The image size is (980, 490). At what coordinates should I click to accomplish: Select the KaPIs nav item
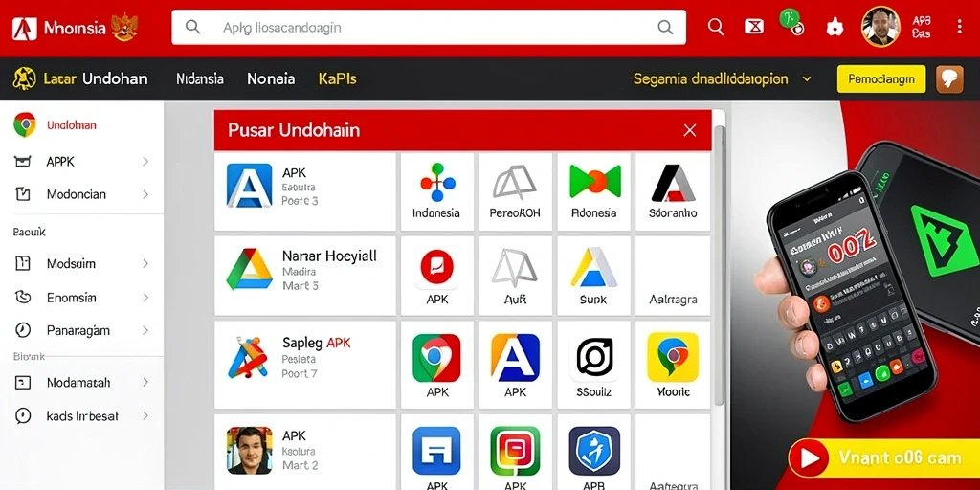pos(338,79)
